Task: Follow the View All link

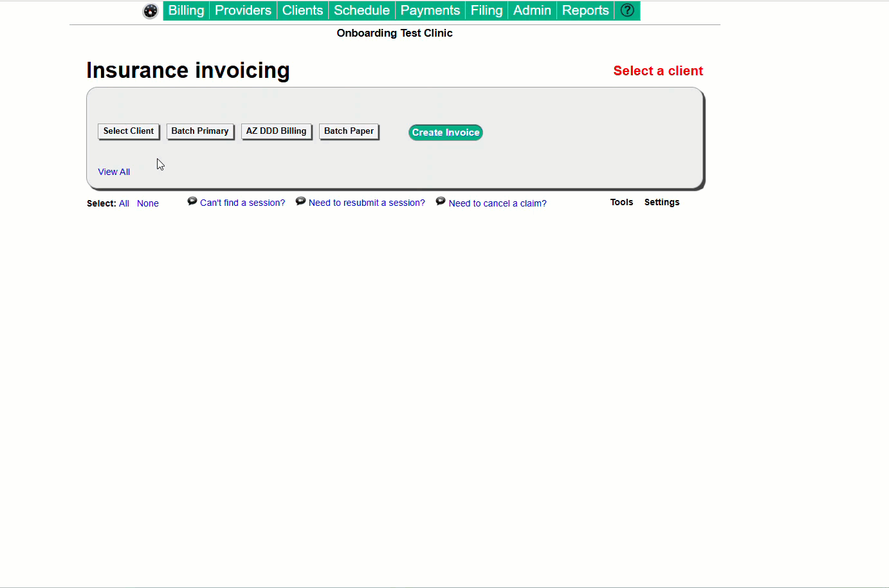Action: click(114, 172)
